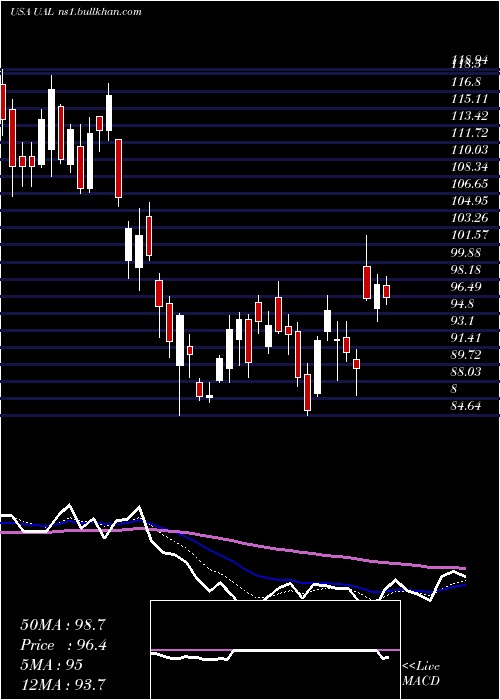Click the 12MA : 93.7 readout
Image resolution: width=500 pixels, height=700 pixels.
63,685
